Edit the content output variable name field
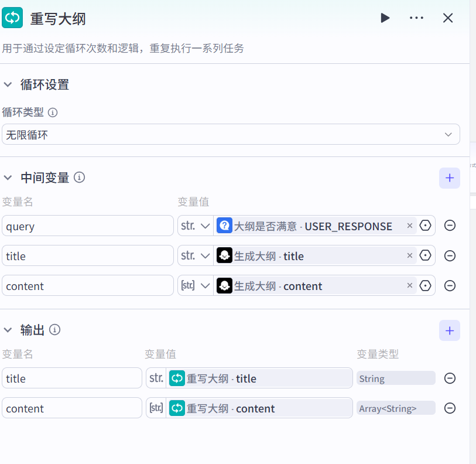Image resolution: width=476 pixels, height=464 pixels. (71, 408)
